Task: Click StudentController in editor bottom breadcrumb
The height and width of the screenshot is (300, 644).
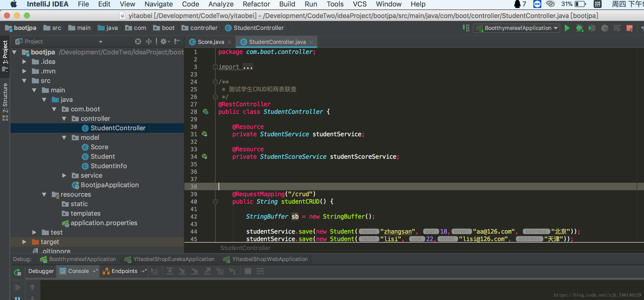Action: point(245,248)
